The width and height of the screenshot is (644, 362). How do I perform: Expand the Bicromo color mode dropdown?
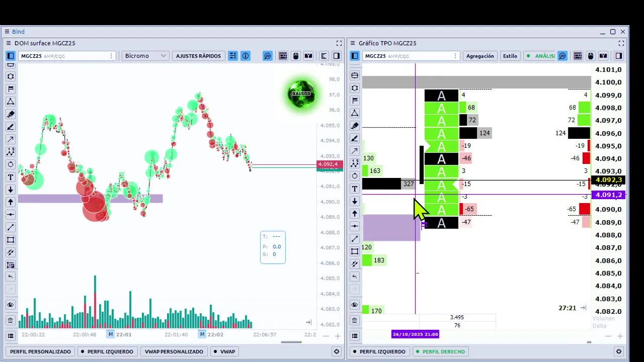(x=145, y=56)
